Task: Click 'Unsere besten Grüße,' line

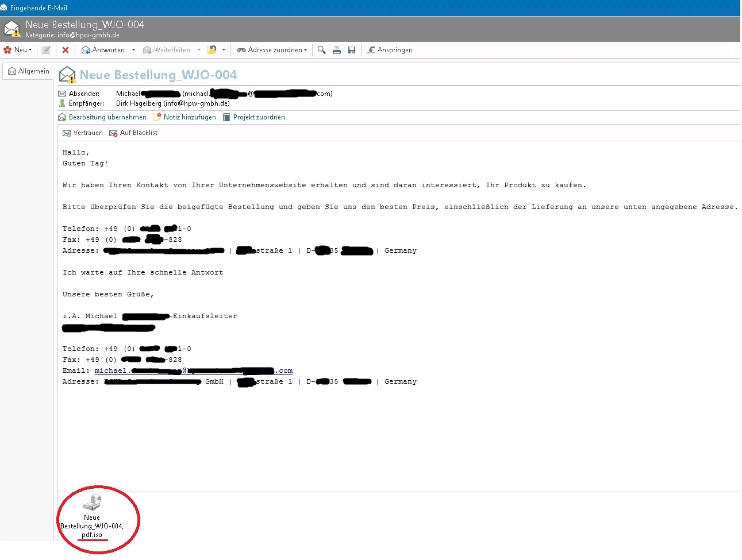Action: pos(108,295)
